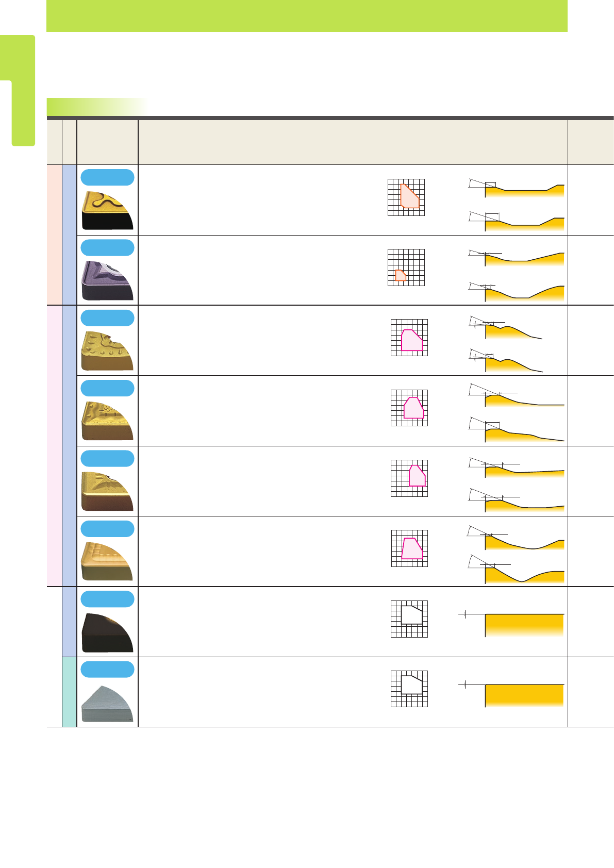
Task: Click the white-filled chart in the grey insert row
Action: coord(409,689)
